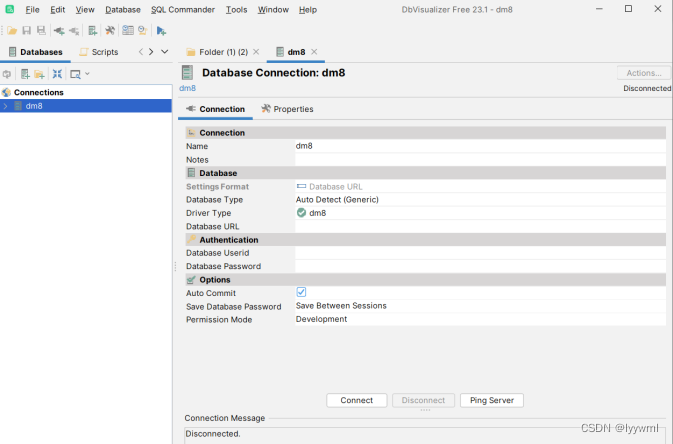Close the Folder (1) (2) tab
The image size is (673, 444).
tap(256, 52)
